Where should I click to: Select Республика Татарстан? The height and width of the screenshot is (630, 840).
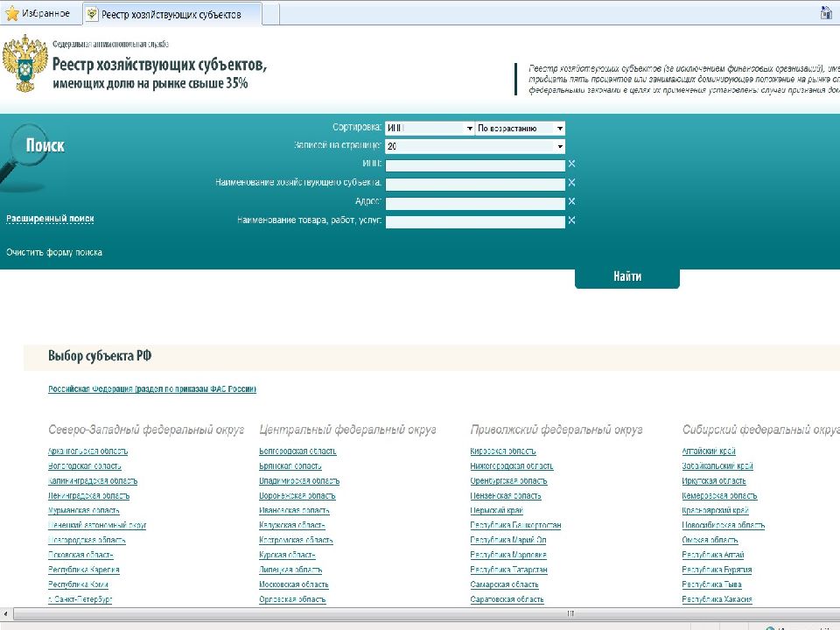coord(509,570)
